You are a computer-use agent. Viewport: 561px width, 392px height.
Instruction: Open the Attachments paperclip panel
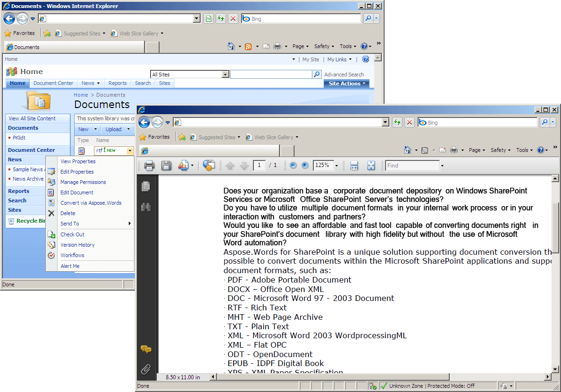(x=146, y=369)
